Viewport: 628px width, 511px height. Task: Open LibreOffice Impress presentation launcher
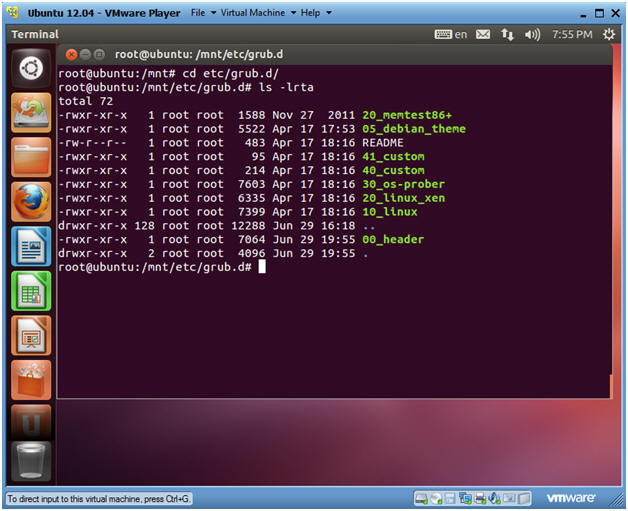[31, 335]
